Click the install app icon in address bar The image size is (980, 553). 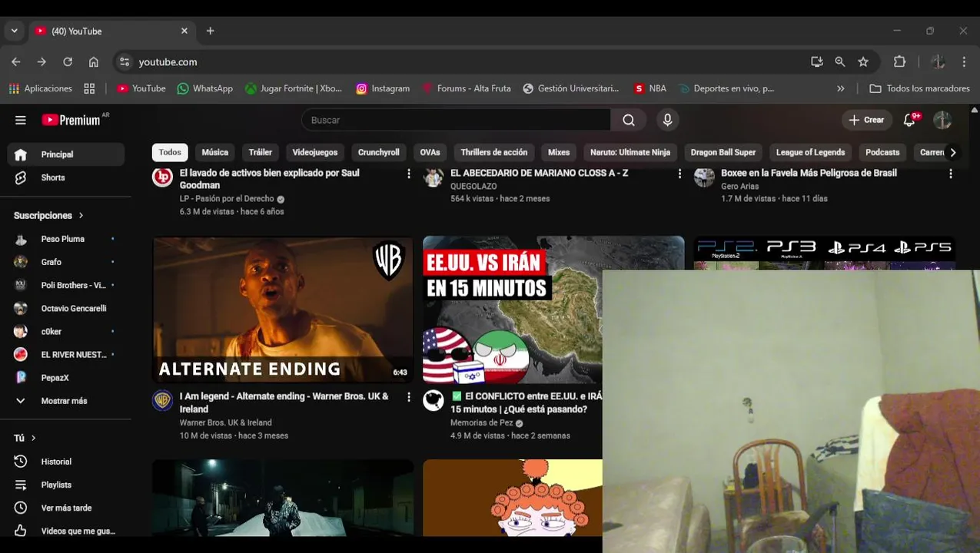point(817,61)
